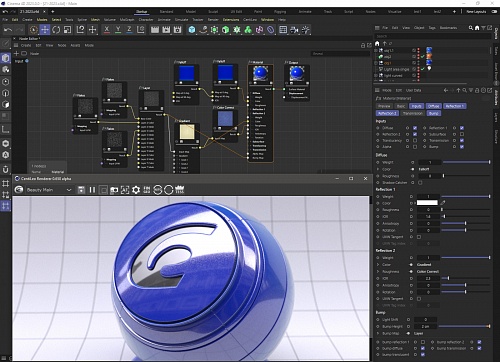Select the Move tool in the top toolbar
This screenshot has height=362, width=500.
click(45, 30)
